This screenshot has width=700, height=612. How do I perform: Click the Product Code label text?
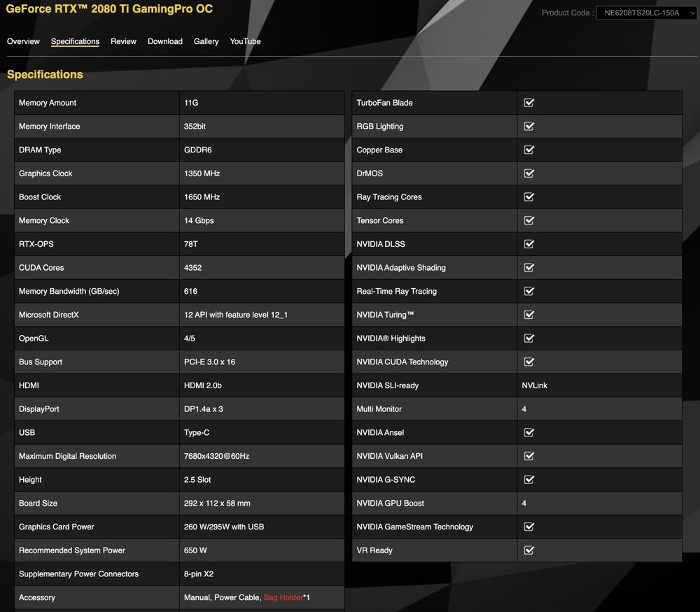(568, 13)
